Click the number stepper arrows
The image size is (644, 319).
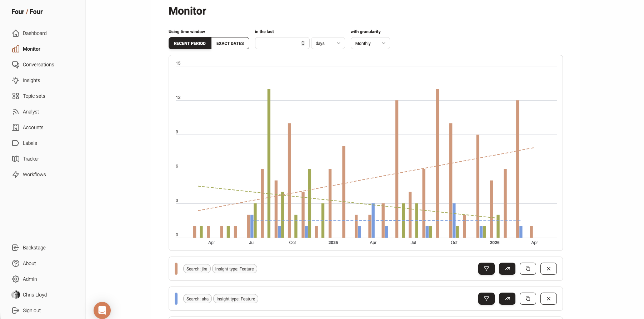[303, 44]
